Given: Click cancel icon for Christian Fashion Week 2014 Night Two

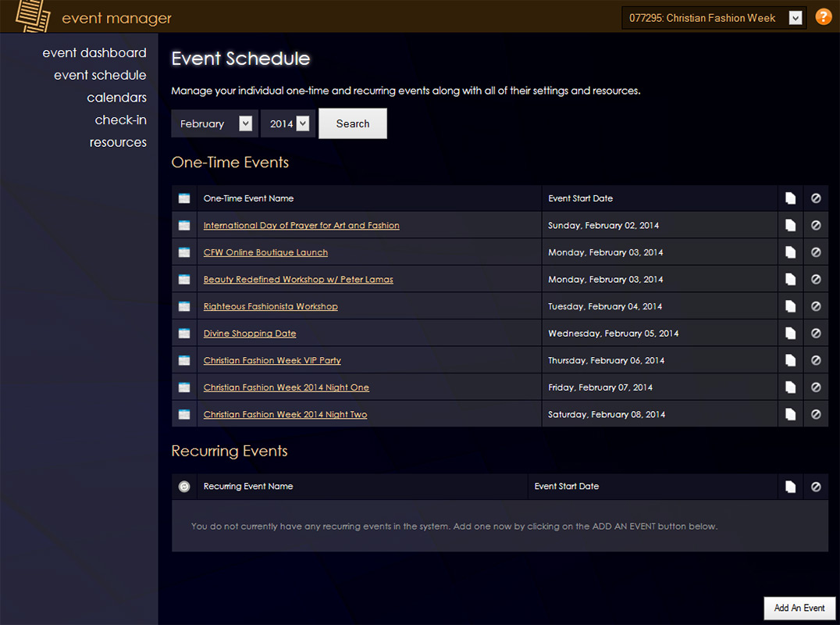Looking at the screenshot, I should [x=816, y=414].
